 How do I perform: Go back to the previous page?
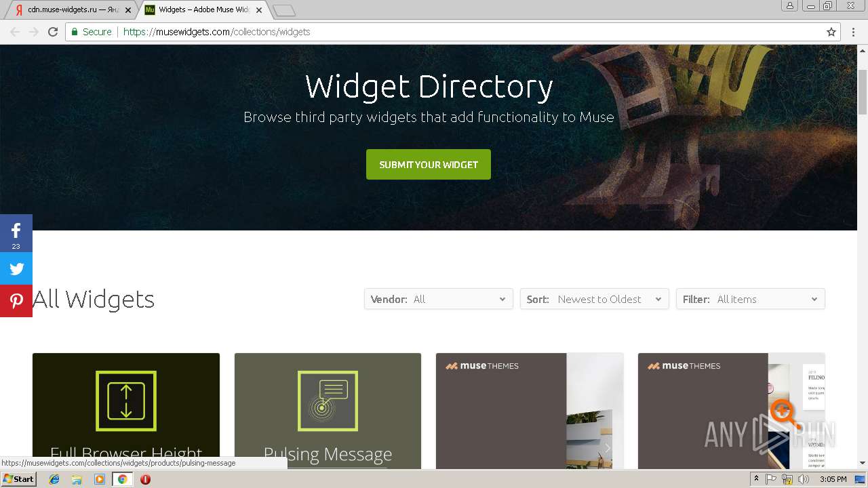pyautogui.click(x=15, y=32)
